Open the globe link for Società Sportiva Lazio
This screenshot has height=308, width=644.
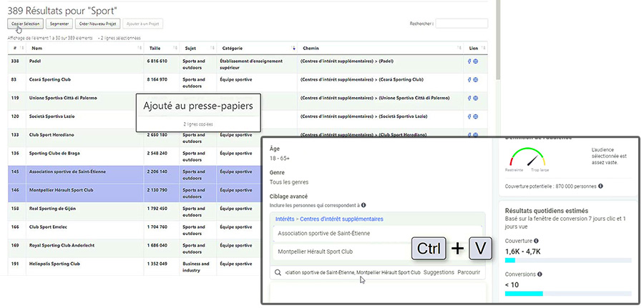(x=475, y=116)
